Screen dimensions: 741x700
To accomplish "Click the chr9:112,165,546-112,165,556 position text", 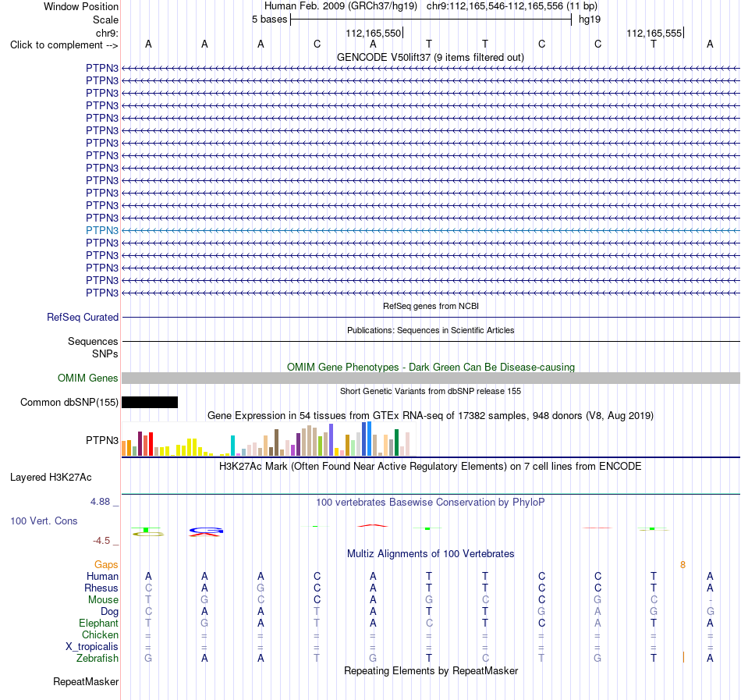I will (x=512, y=6).
